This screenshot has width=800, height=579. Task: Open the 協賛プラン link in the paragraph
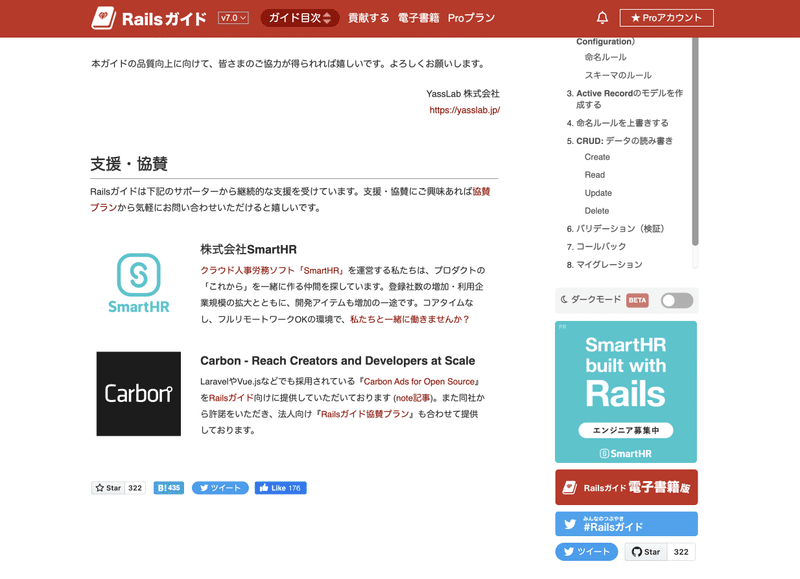click(x=290, y=199)
